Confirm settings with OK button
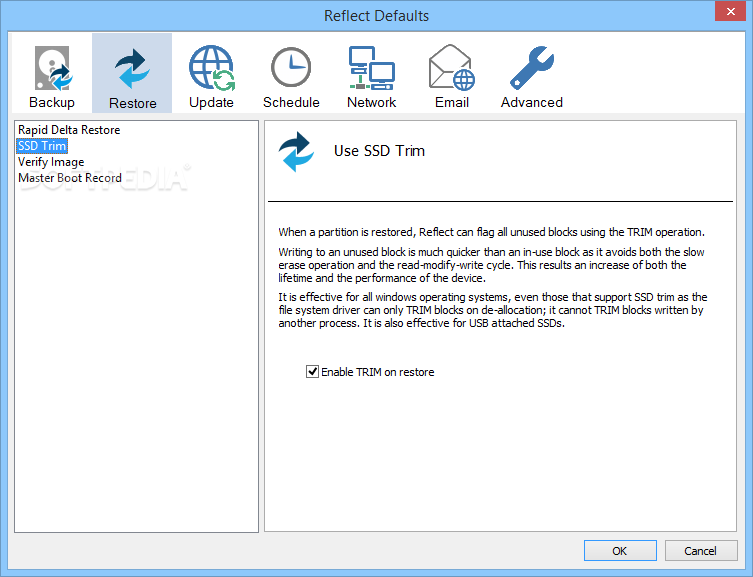 tap(620, 551)
